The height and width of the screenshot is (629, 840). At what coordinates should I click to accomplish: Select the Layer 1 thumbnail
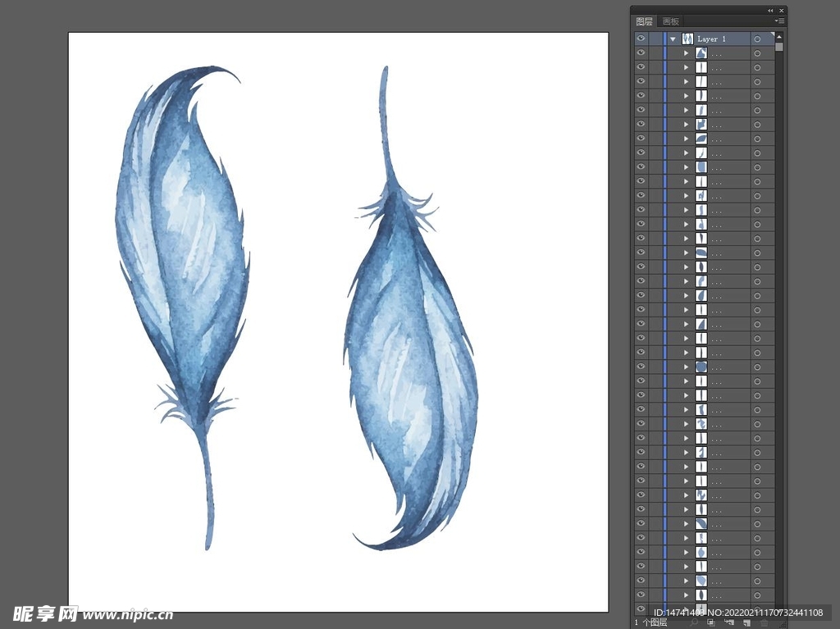pos(687,39)
